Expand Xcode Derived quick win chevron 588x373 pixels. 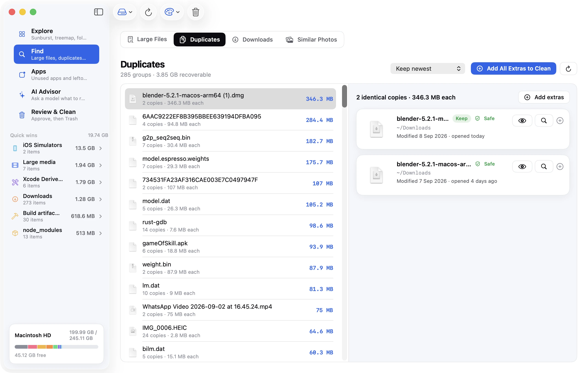pos(100,182)
